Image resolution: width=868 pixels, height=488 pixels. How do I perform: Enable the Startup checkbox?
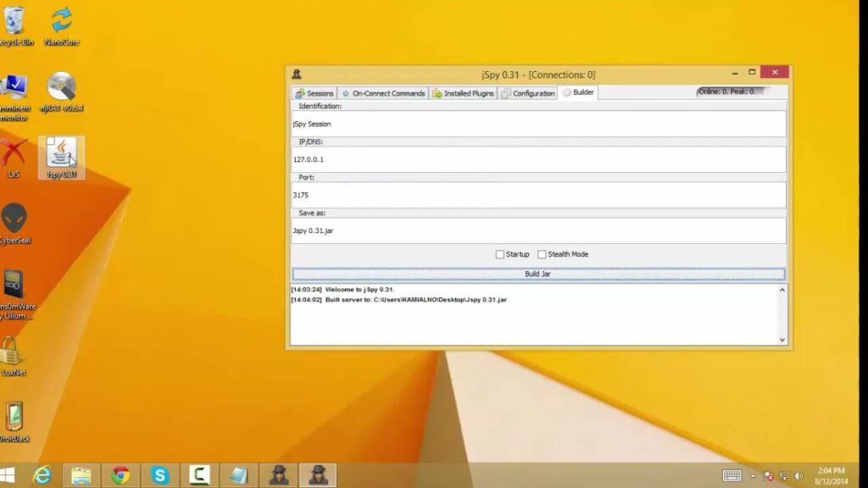click(x=500, y=254)
